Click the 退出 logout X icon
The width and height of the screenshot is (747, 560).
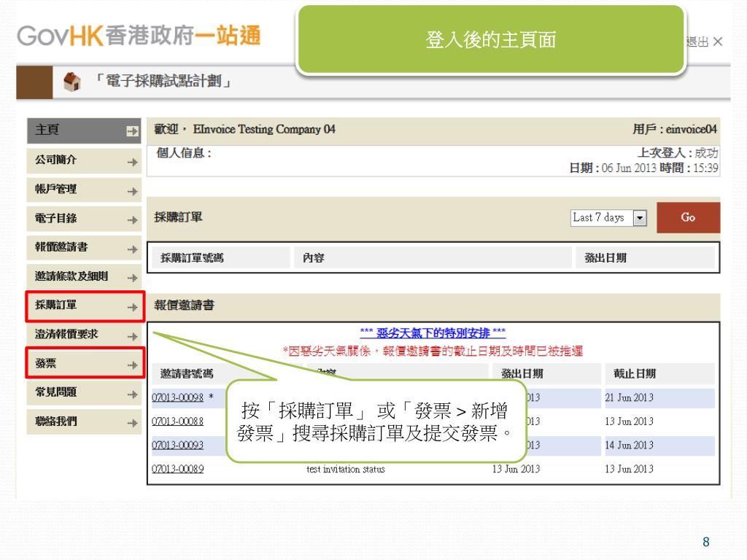pyautogui.click(x=718, y=42)
